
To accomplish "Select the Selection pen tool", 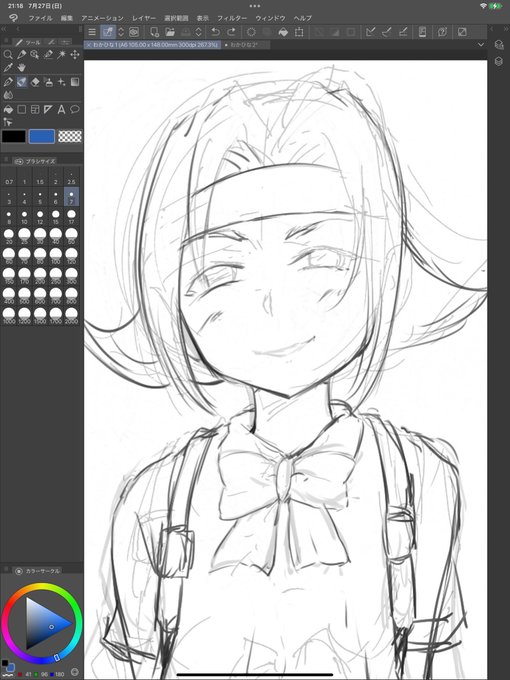I will 48,54.
